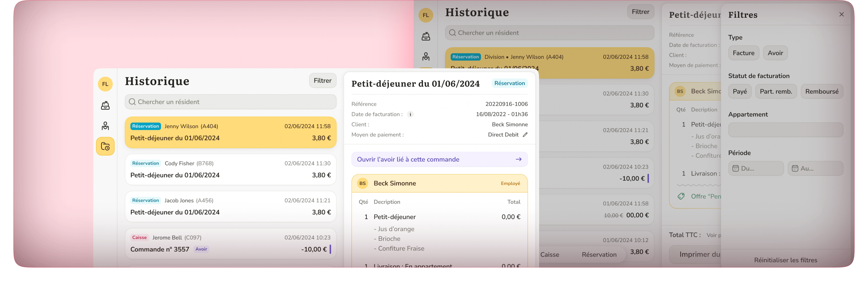Click the cash register icon in front sidebar
This screenshot has height=301, width=868.
(105, 105)
